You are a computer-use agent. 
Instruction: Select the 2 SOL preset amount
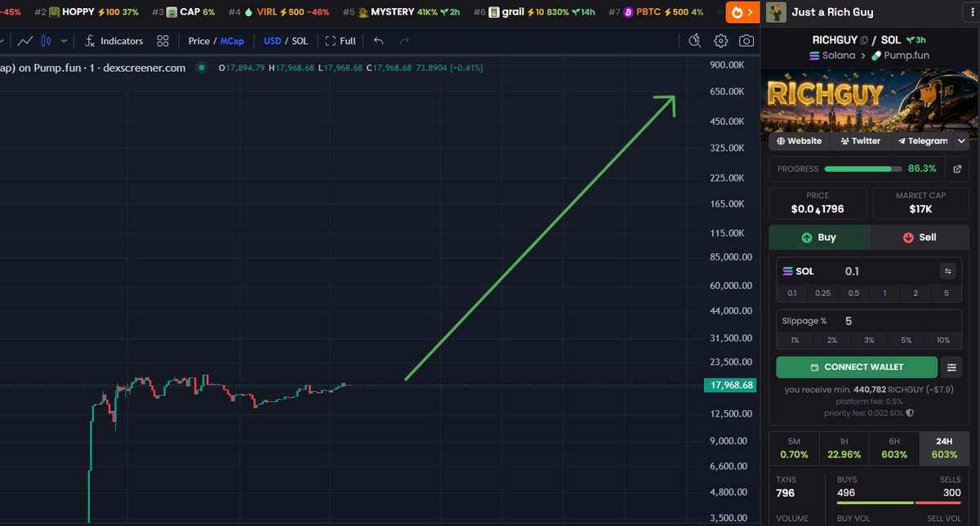click(915, 293)
